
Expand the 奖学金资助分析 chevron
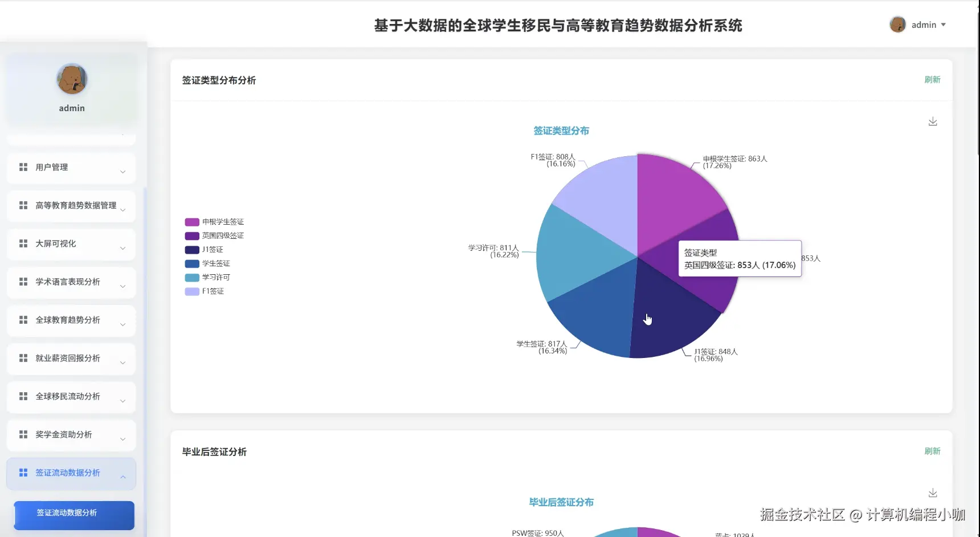[122, 439]
